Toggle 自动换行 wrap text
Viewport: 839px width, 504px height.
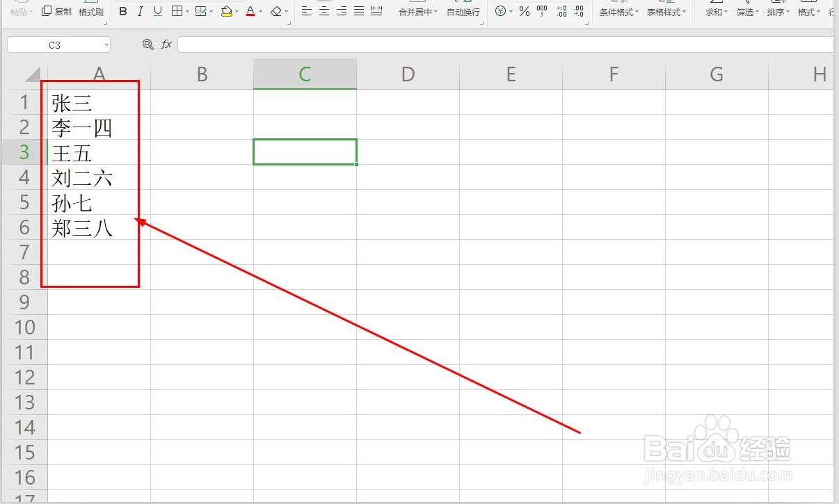tap(463, 13)
